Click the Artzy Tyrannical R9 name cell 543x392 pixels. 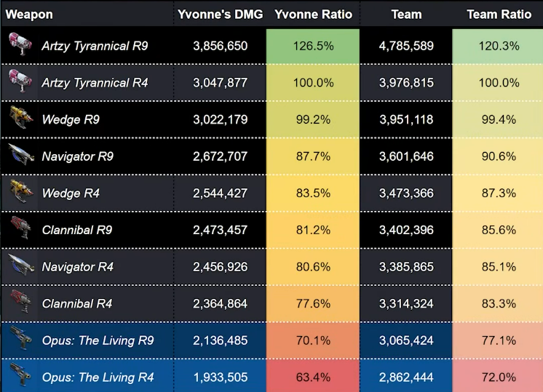click(95, 46)
